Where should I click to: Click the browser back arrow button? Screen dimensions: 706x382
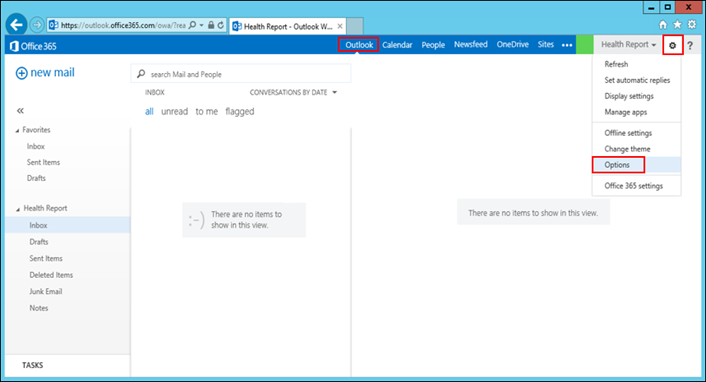(x=17, y=24)
